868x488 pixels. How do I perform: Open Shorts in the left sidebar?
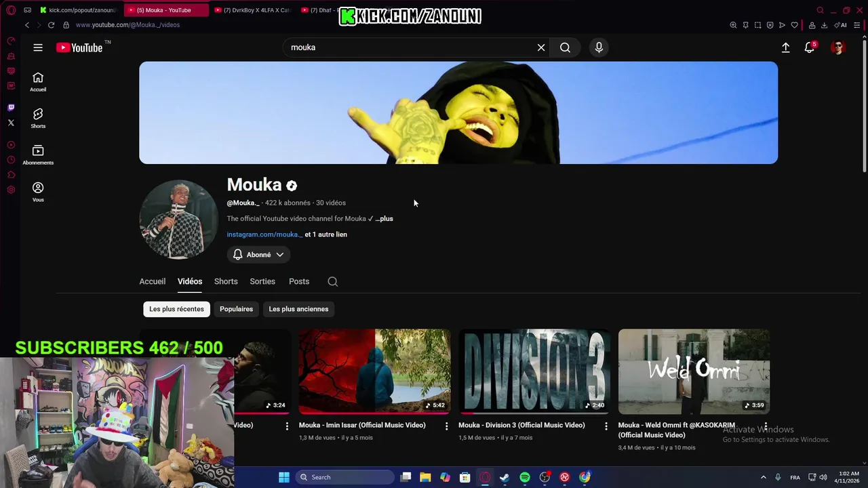(38, 119)
